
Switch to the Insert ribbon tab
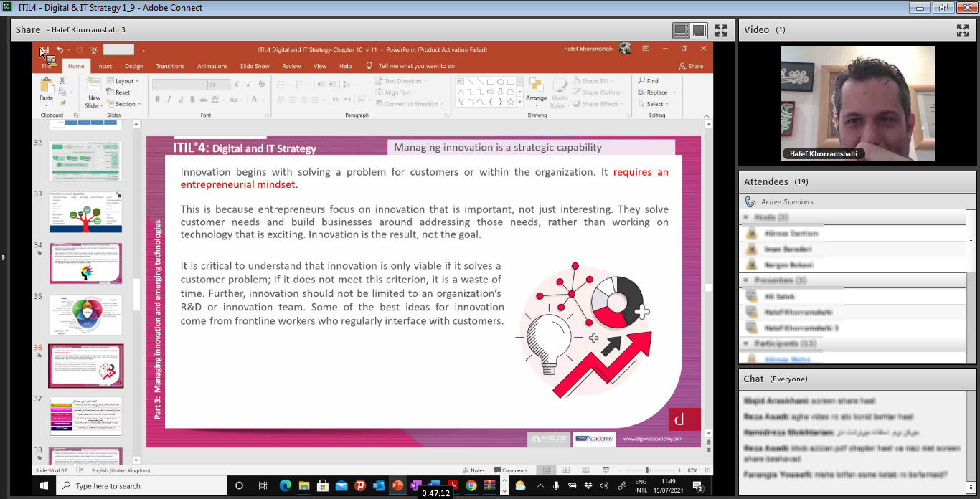coord(105,66)
